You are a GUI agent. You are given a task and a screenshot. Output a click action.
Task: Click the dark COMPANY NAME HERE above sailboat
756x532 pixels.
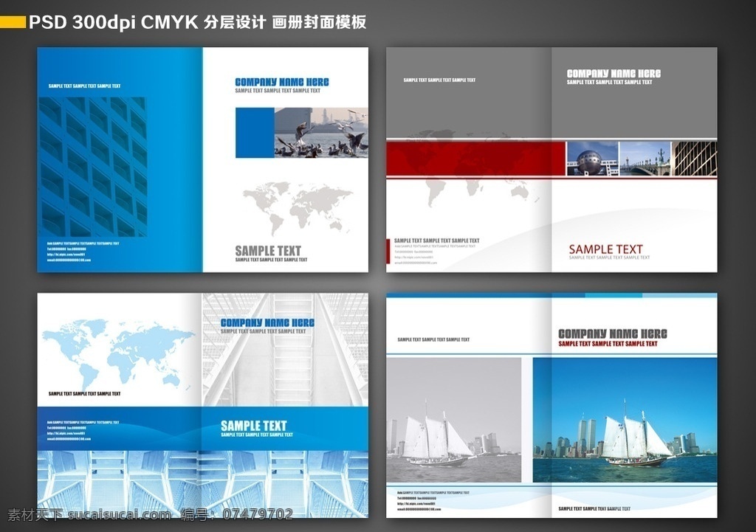612,334
